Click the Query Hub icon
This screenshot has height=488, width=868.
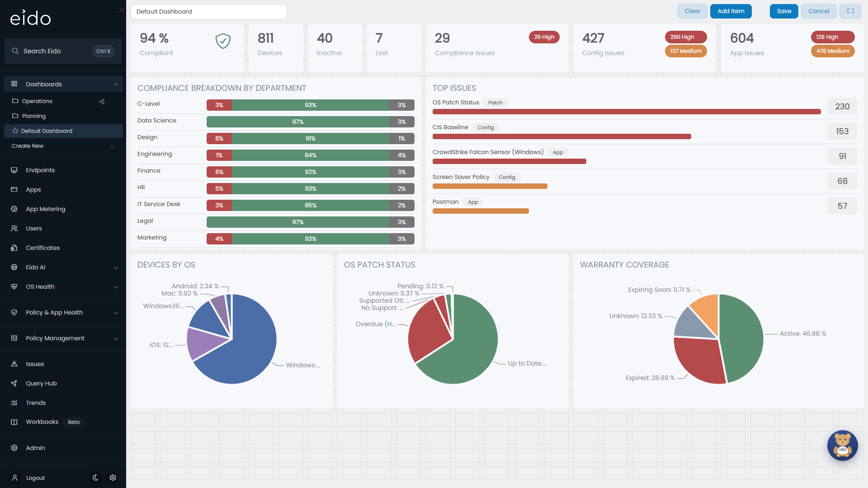tap(14, 384)
